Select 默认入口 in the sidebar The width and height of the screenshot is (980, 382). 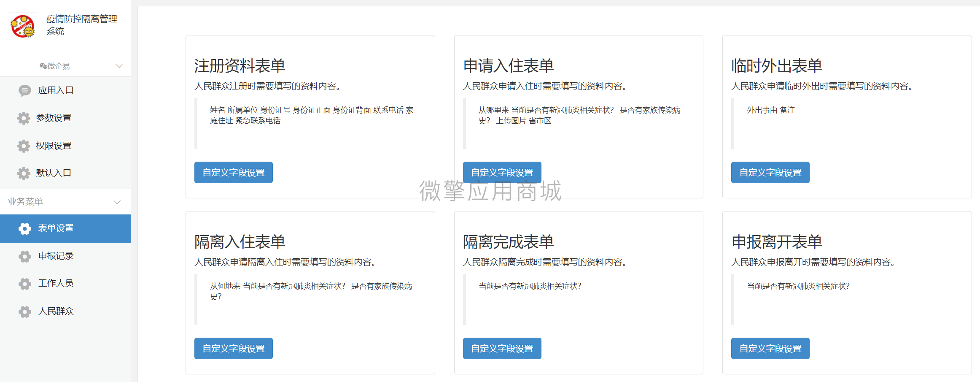click(65, 173)
